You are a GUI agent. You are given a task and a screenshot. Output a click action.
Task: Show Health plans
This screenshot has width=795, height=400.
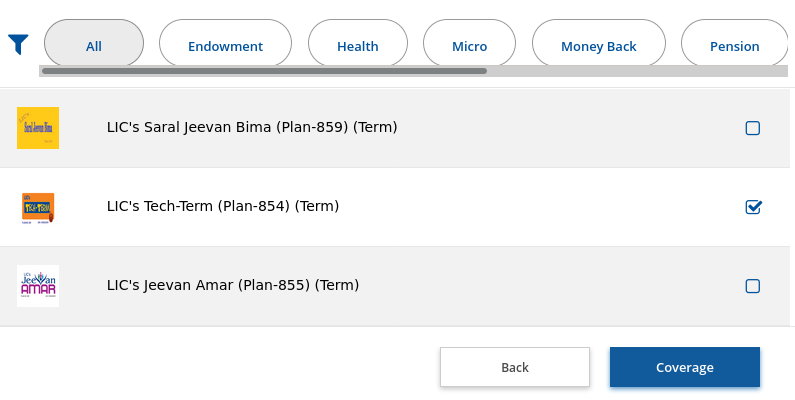pyautogui.click(x=358, y=44)
